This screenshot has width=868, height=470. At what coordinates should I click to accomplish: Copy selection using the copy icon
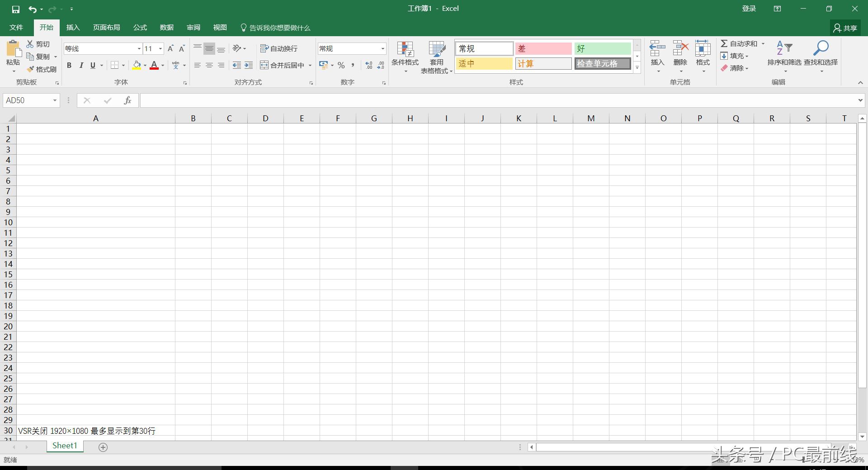pyautogui.click(x=30, y=57)
